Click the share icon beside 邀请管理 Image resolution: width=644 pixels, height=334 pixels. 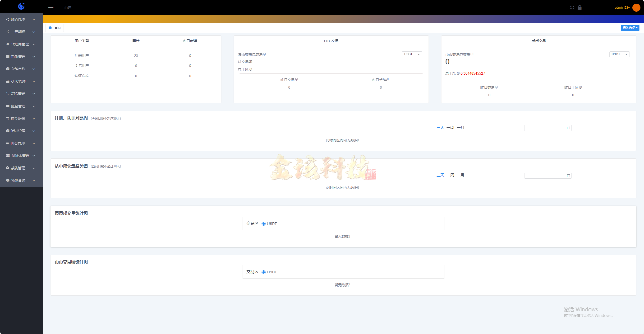pos(7,19)
